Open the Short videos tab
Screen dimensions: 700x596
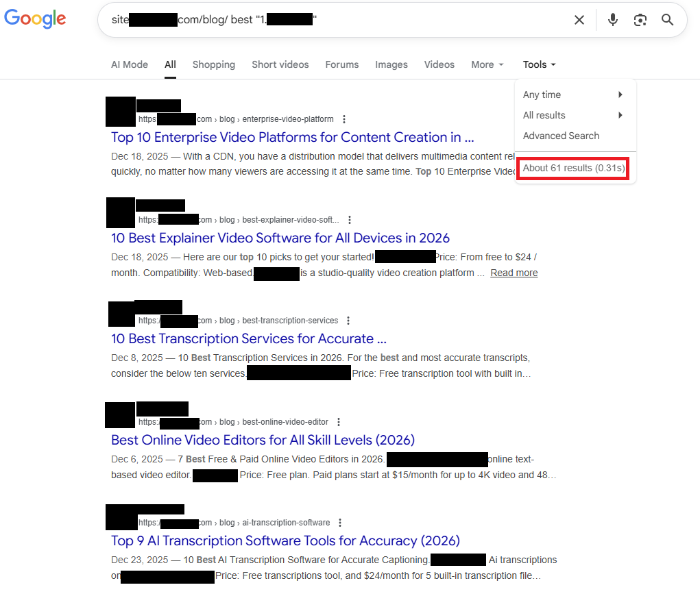(x=280, y=64)
